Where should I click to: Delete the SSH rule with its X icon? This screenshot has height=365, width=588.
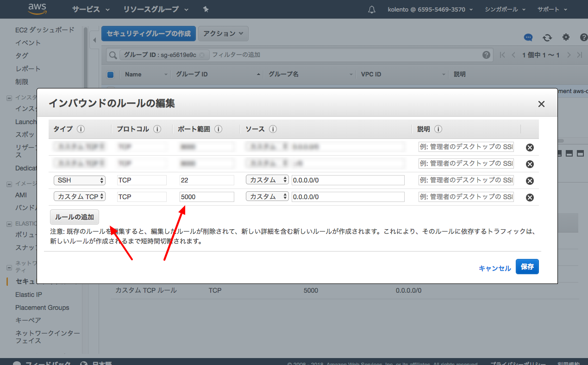coord(530,181)
